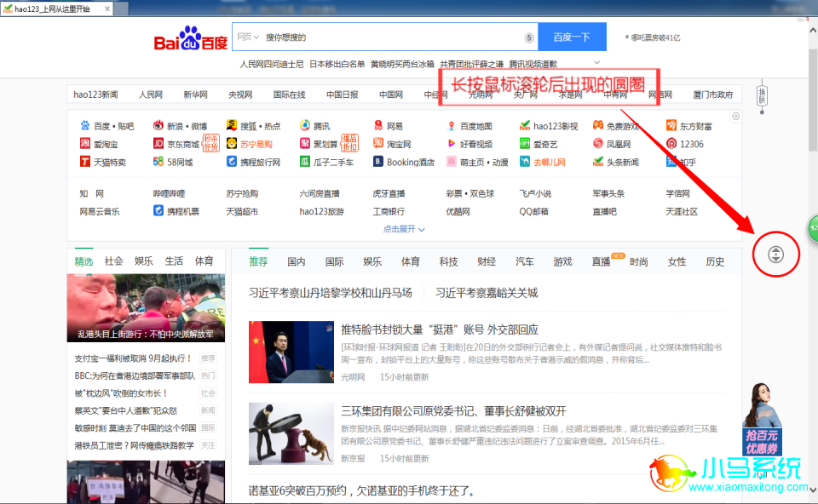The width and height of the screenshot is (818, 504).
Task: Open 日本移出白名单 hot search
Action: 337,64
